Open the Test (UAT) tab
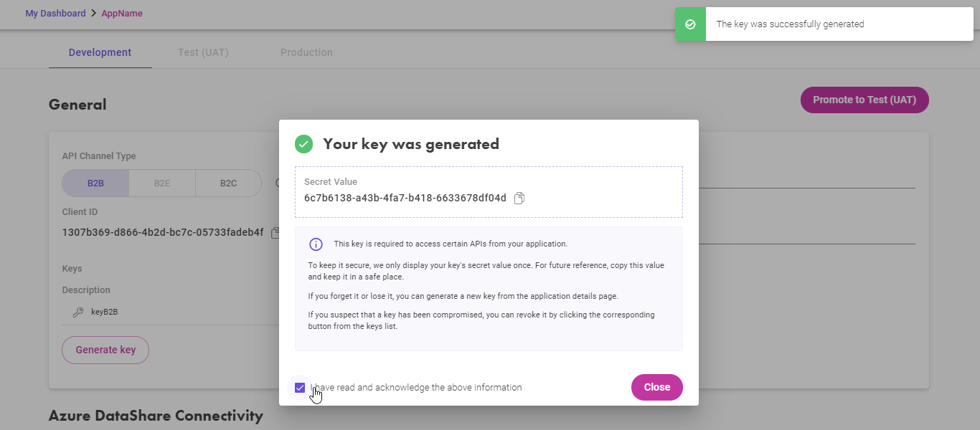The width and height of the screenshot is (980, 430). click(x=203, y=52)
